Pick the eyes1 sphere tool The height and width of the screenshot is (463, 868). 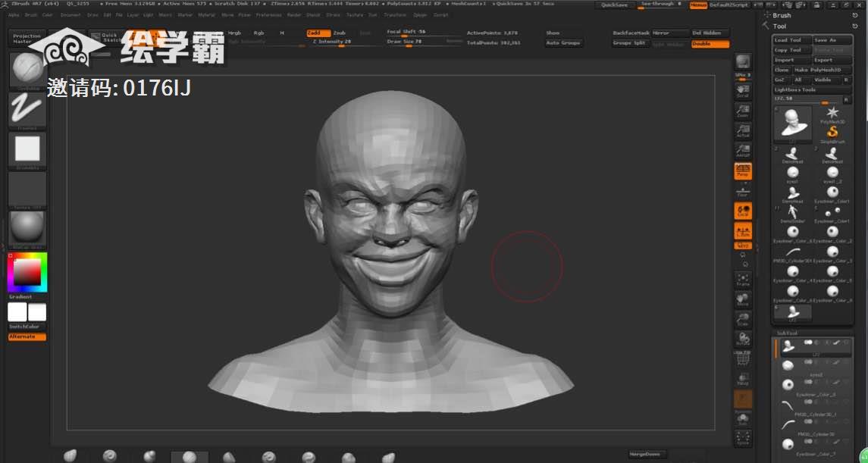(793, 174)
